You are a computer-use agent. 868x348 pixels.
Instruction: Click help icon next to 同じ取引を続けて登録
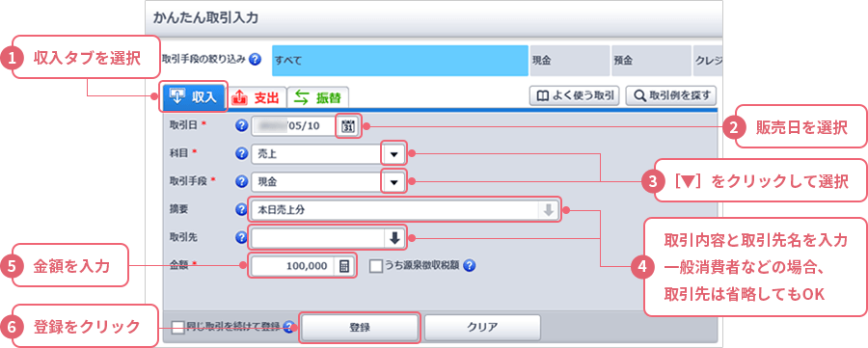point(288,327)
